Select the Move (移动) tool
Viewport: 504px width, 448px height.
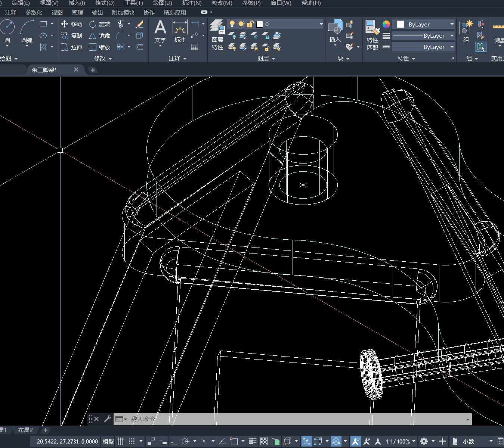click(x=71, y=24)
